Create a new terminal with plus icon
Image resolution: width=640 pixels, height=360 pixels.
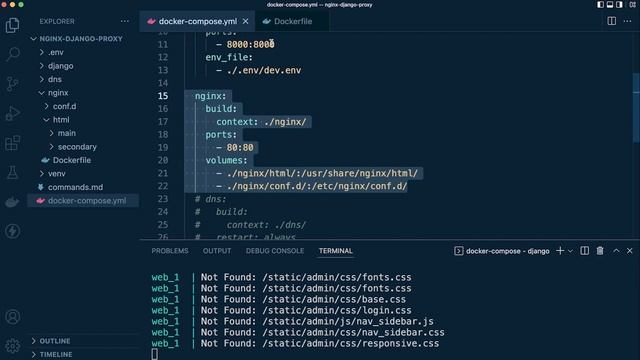560,251
